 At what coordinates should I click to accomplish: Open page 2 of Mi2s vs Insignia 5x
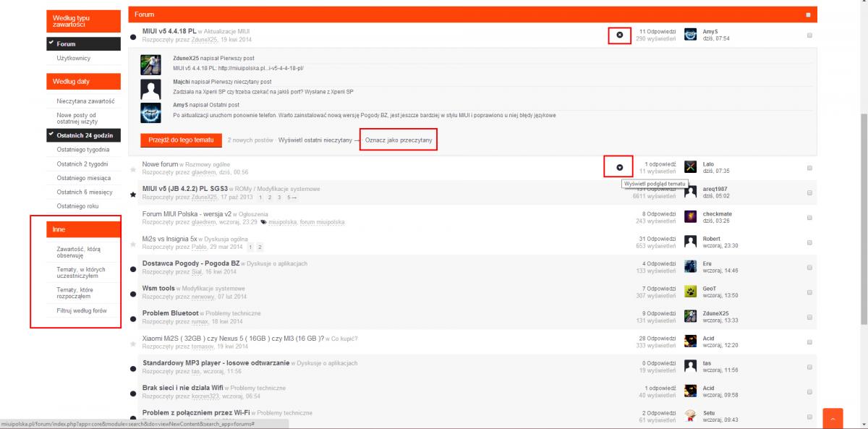click(x=260, y=247)
